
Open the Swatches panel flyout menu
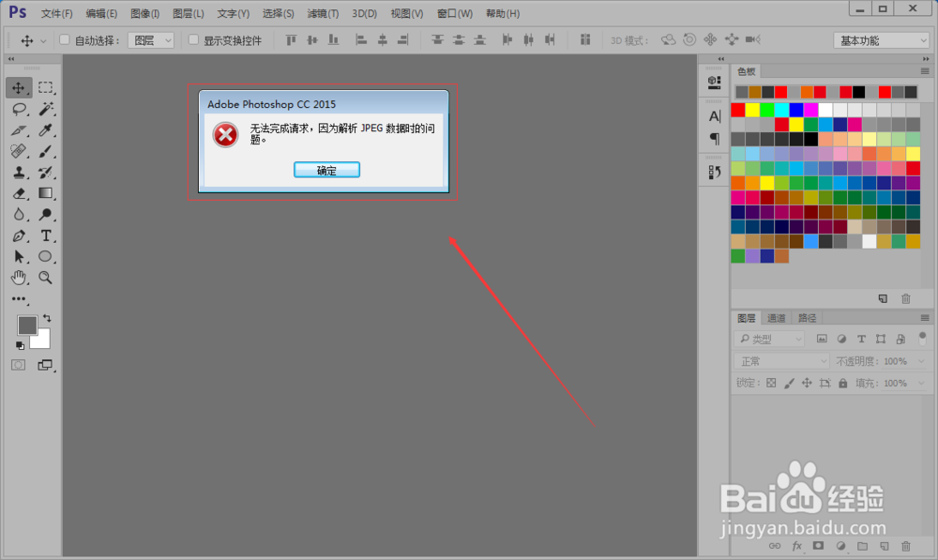(x=925, y=71)
